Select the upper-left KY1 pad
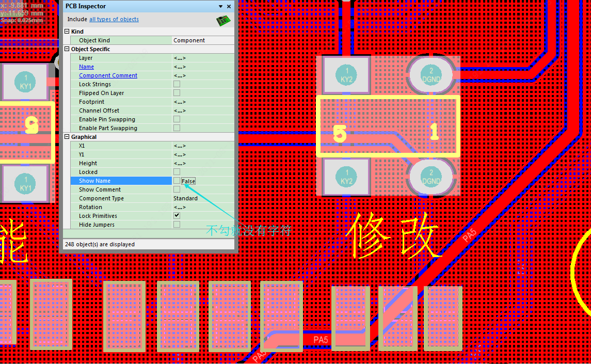This screenshot has width=591, height=364. pyautogui.click(x=26, y=82)
